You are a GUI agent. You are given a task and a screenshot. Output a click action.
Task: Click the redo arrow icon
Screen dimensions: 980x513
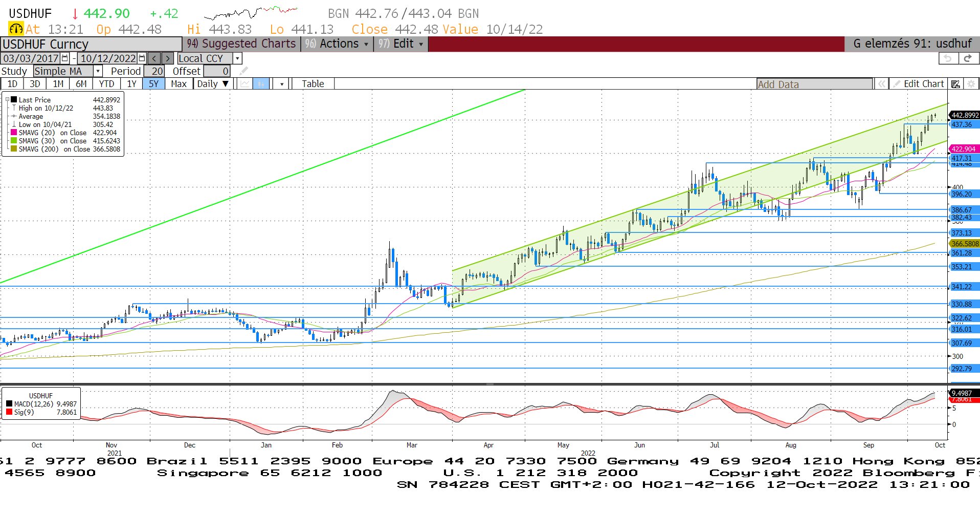point(968,58)
